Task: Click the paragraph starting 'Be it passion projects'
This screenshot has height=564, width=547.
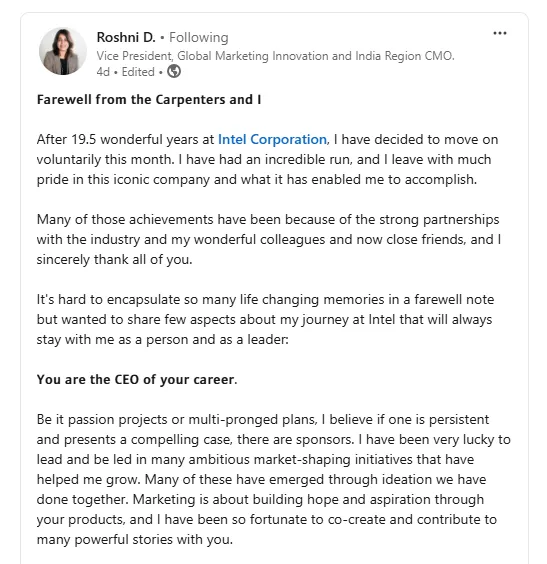Action: click(x=274, y=479)
